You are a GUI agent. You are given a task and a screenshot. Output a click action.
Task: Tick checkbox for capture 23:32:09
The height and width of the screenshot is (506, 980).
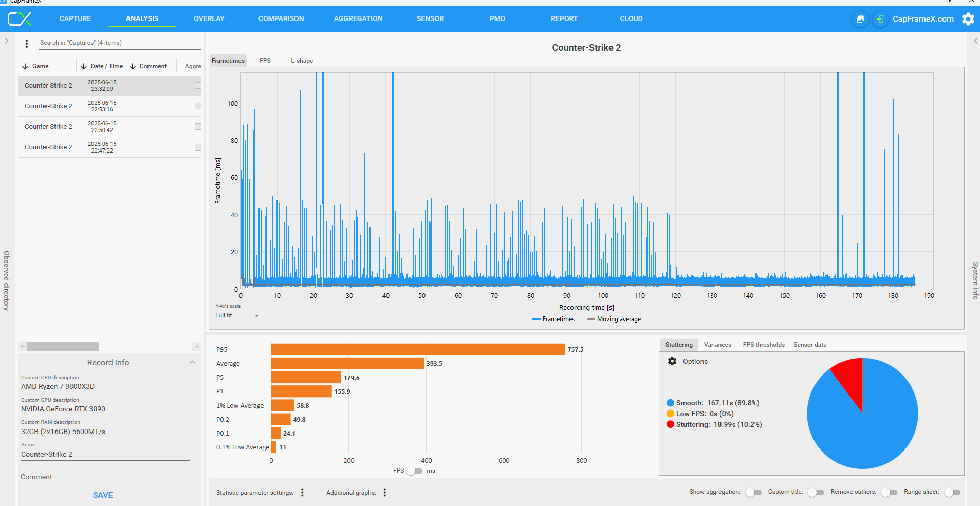(198, 86)
